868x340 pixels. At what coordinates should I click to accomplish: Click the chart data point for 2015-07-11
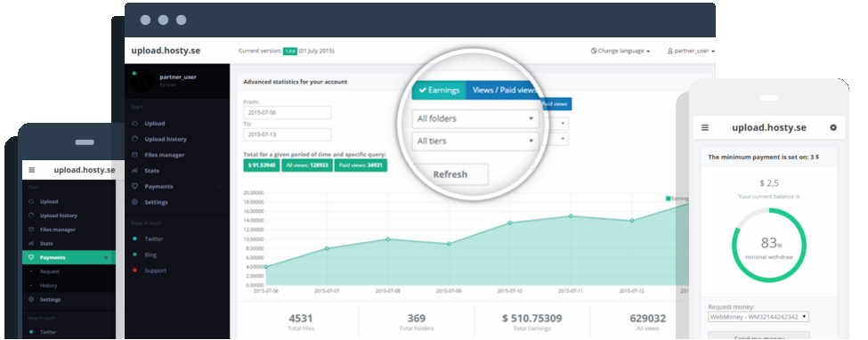click(x=571, y=216)
